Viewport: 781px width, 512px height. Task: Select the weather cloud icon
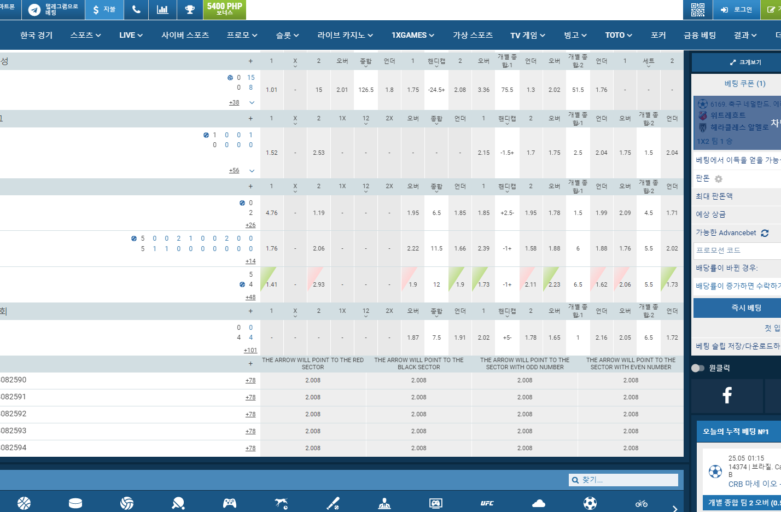point(538,503)
